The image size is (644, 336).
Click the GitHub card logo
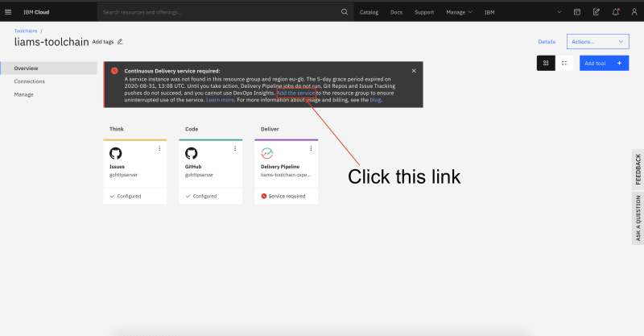point(191,153)
